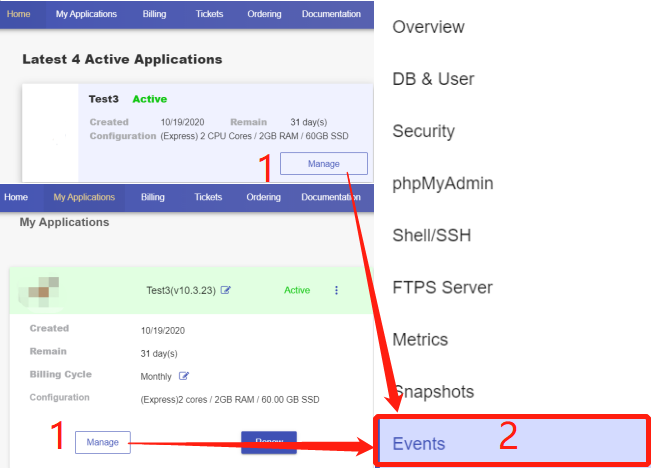Click the edit icon beside Test3(v10.3.23)
652x468 pixels.
tap(226, 290)
